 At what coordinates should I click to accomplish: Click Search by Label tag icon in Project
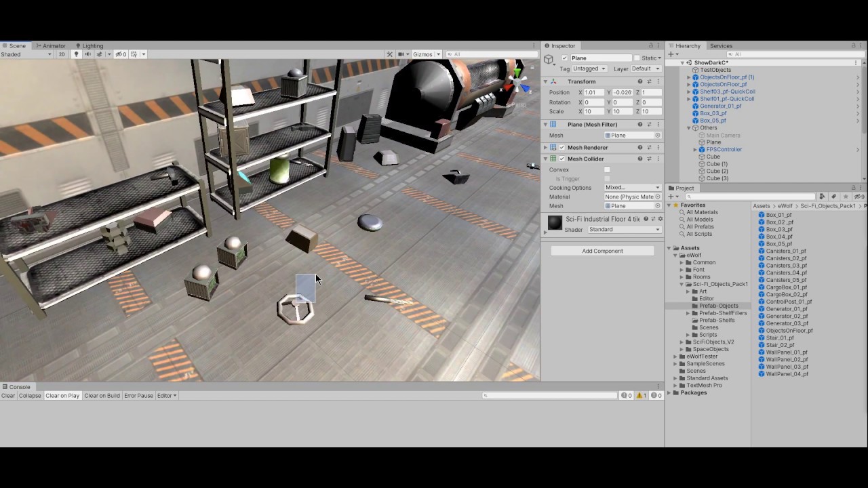834,197
